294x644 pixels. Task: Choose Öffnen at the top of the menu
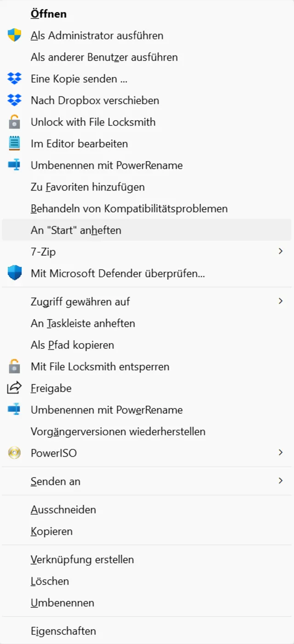coord(49,14)
